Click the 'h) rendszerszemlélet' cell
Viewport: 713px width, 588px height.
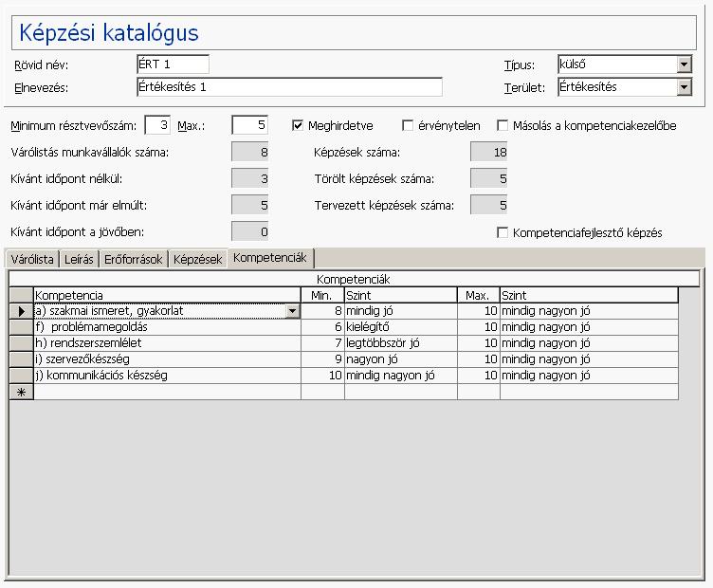167,343
